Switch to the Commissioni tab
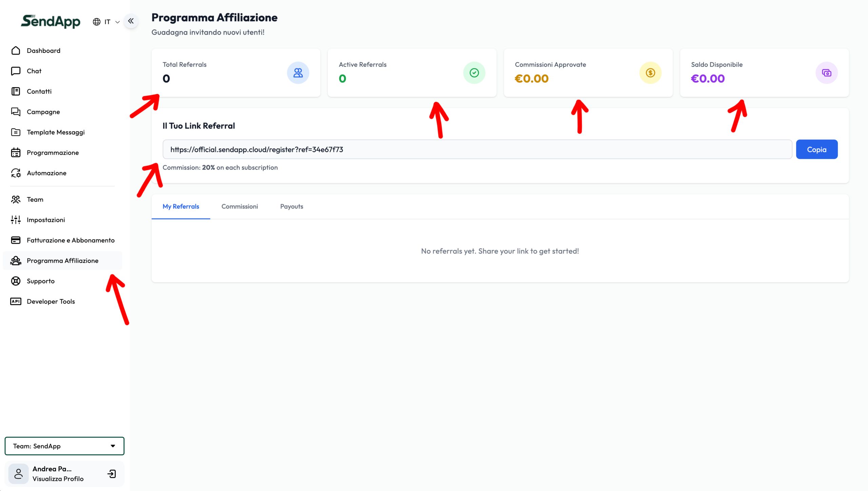The image size is (868, 491). point(239,207)
